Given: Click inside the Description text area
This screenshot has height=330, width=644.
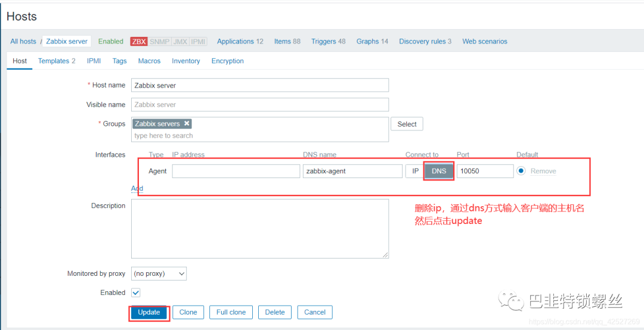Looking at the screenshot, I should [x=260, y=229].
